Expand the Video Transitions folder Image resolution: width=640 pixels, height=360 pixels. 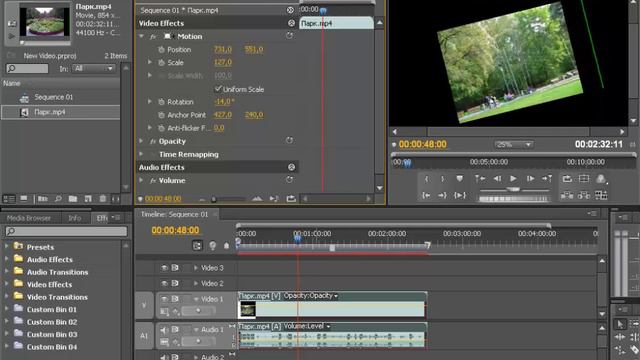point(7,297)
